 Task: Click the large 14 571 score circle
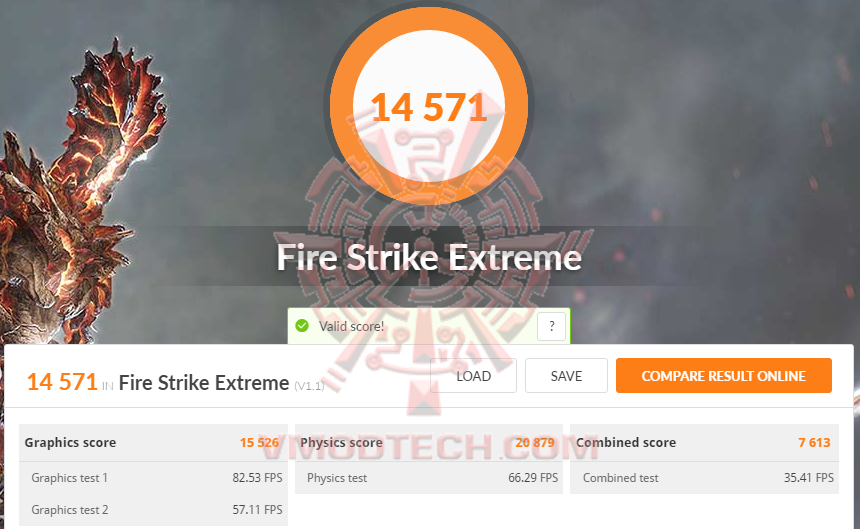[x=428, y=106]
